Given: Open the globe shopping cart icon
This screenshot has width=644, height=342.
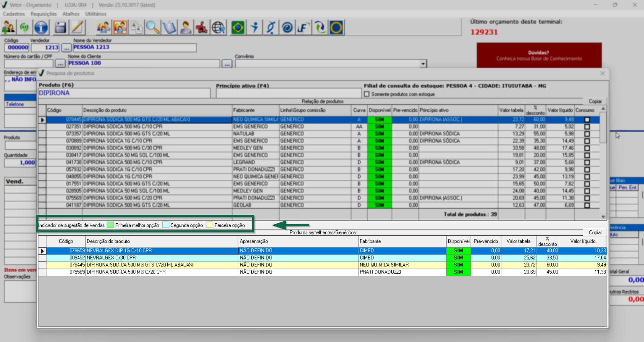Looking at the screenshot, I should [218, 27].
